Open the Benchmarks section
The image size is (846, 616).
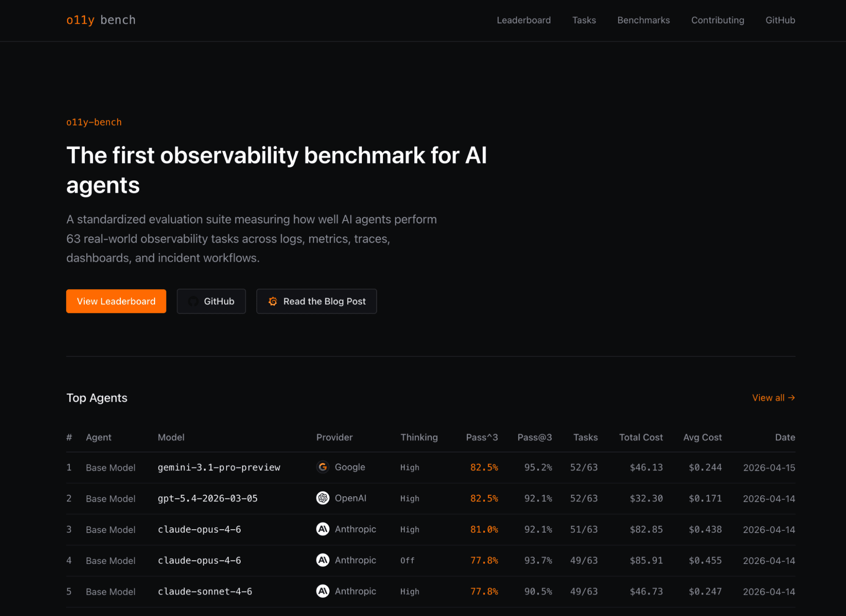[643, 20]
